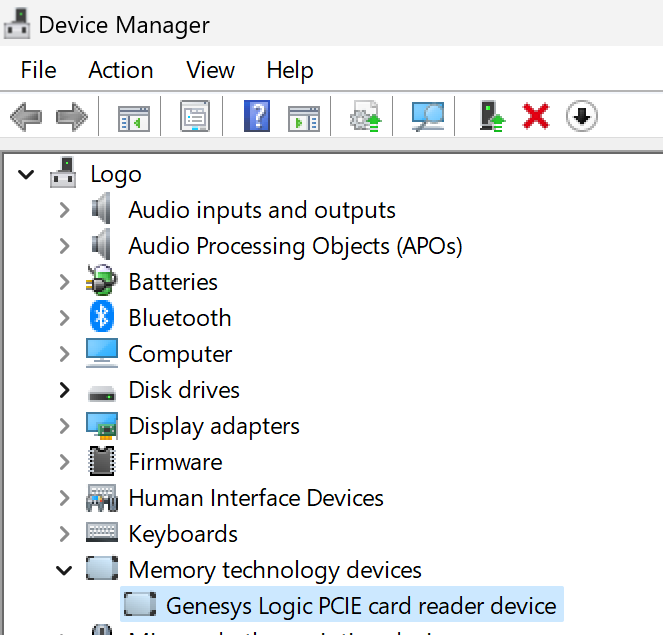Viewport: 663px width, 635px height.
Task: Select the 'Display adapters' label
Action: [214, 426]
